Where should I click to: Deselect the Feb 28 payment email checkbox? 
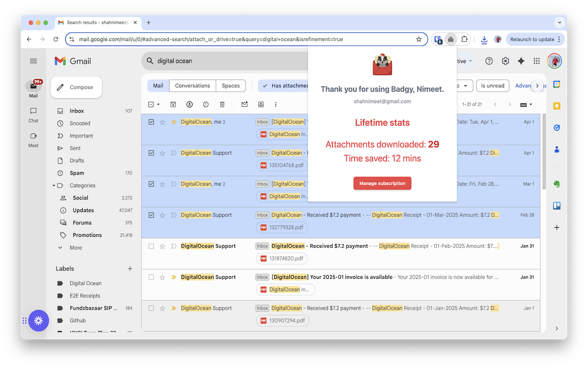point(151,215)
